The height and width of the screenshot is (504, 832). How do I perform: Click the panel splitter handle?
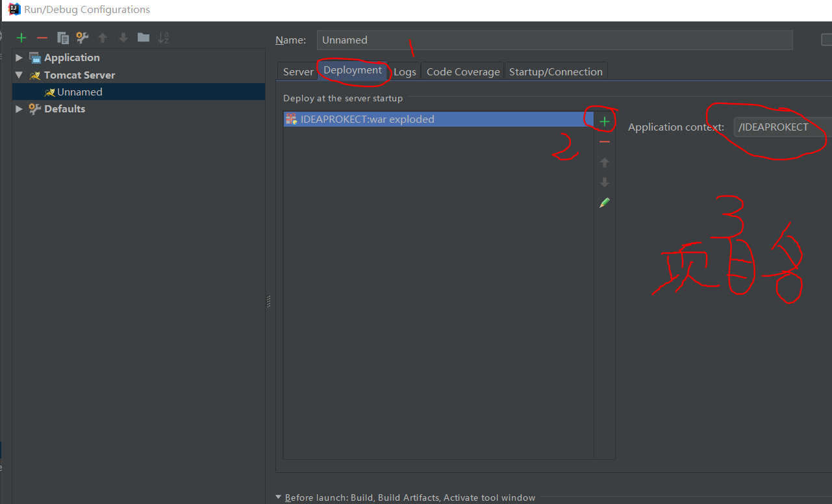click(x=268, y=302)
